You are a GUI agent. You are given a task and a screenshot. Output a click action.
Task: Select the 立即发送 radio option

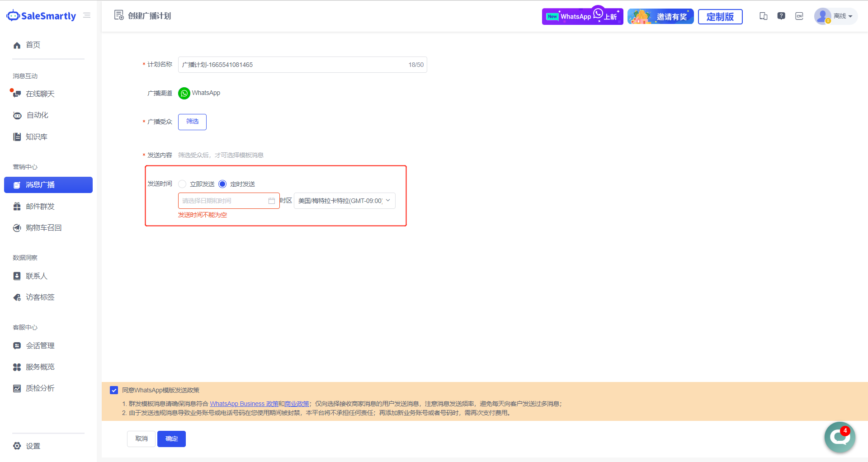tap(182, 184)
